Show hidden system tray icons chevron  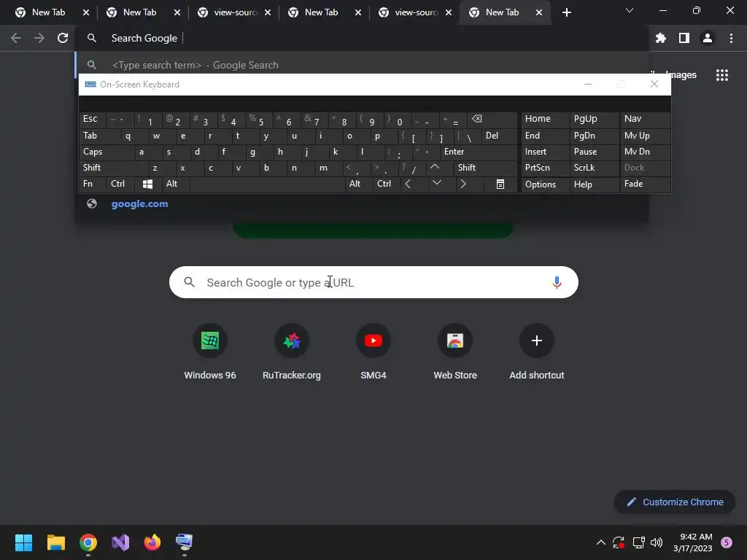click(601, 542)
